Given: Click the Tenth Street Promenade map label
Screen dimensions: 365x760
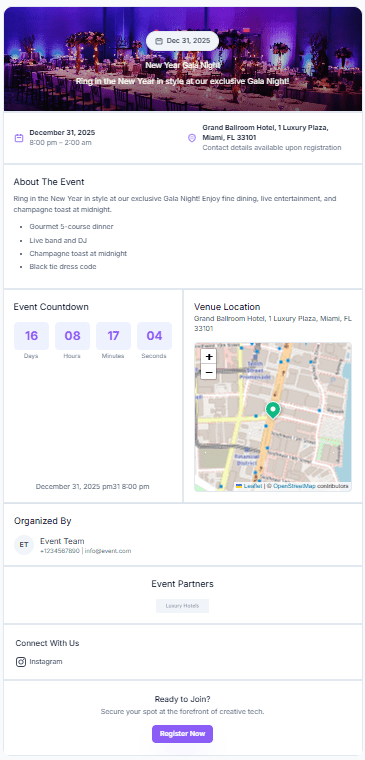Looking at the screenshot, I should tap(255, 370).
